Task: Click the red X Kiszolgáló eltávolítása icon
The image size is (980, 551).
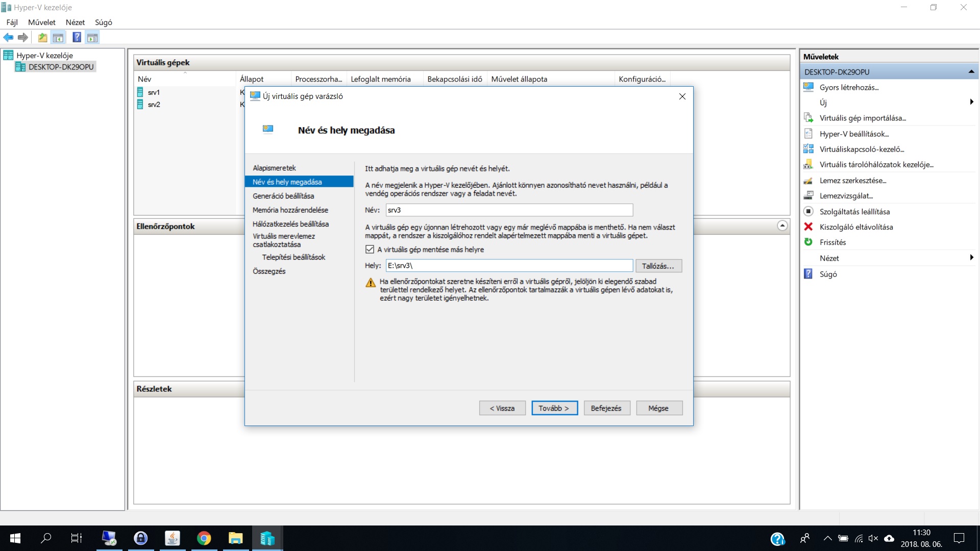Action: click(808, 227)
